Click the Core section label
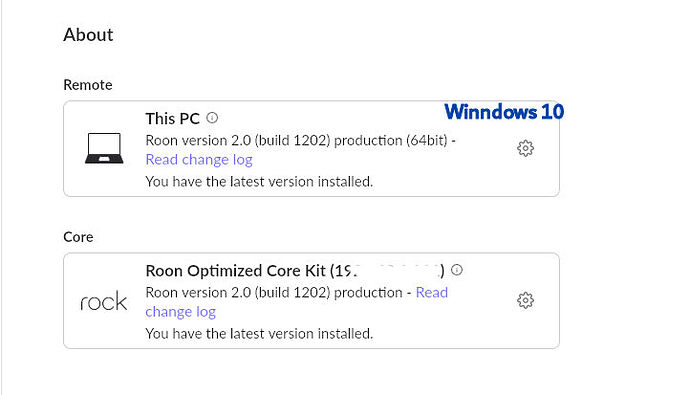The width and height of the screenshot is (690, 395). 78,237
